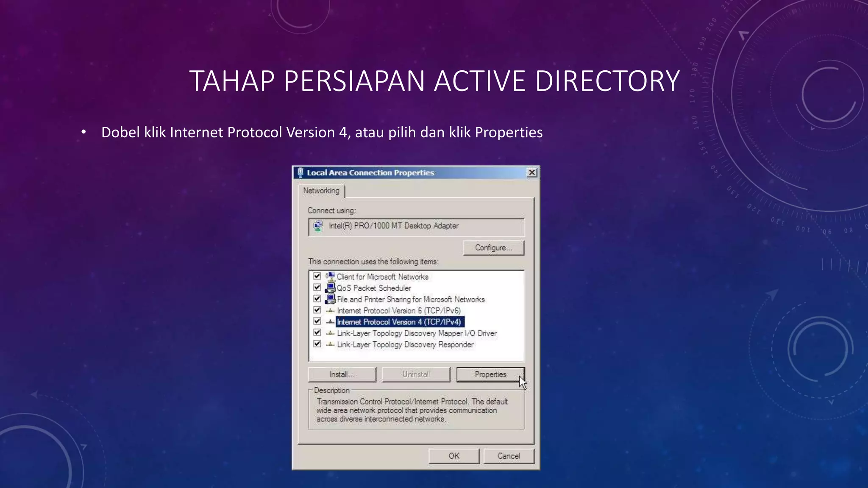Click the Intel network adapter icon
The width and height of the screenshot is (868, 488).
click(318, 226)
